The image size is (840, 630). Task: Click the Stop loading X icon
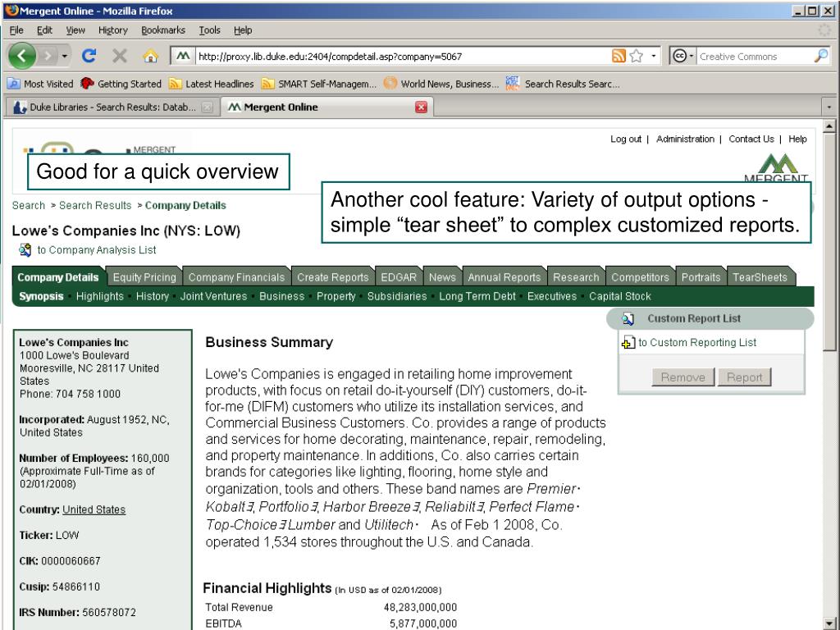[120, 56]
